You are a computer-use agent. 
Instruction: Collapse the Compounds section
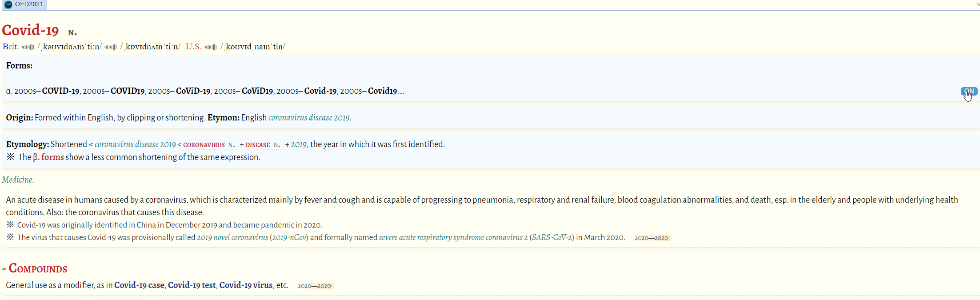(4, 268)
